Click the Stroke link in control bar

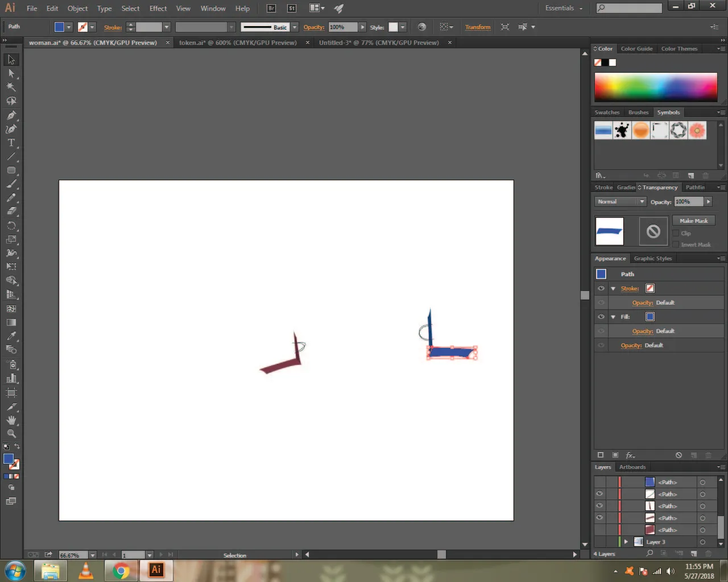pos(113,27)
